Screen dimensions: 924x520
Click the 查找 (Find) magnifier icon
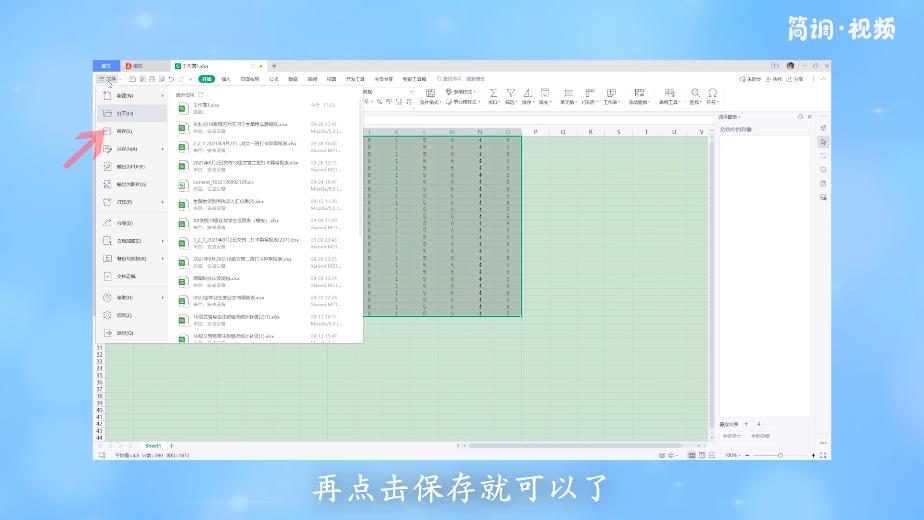click(696, 92)
